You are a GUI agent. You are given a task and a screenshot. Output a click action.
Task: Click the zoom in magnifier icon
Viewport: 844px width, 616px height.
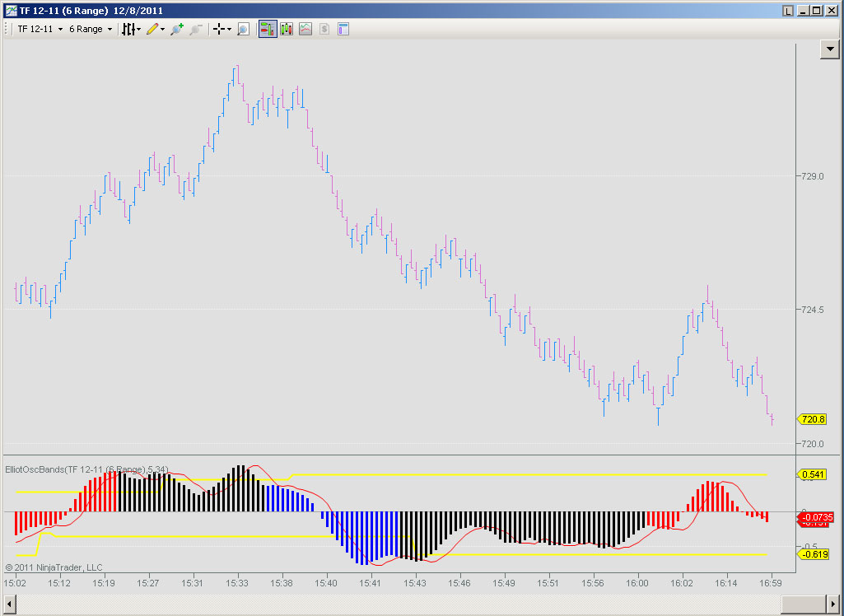point(176,29)
